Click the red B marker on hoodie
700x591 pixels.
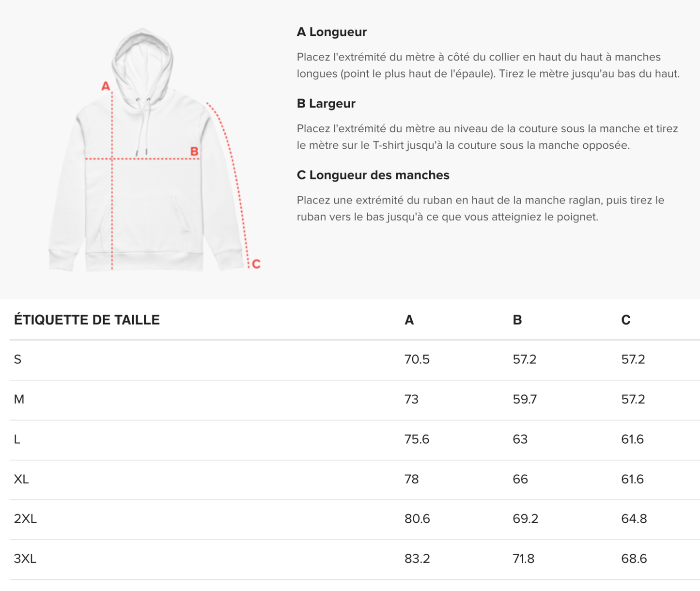click(x=194, y=152)
